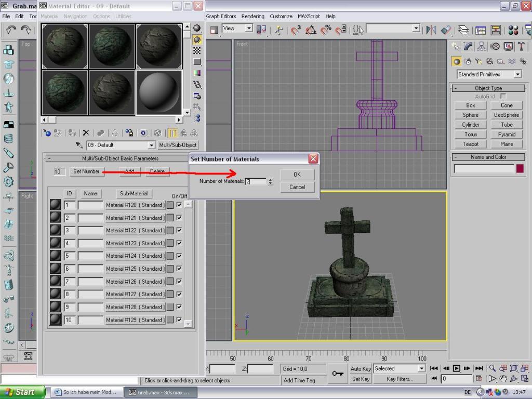Image resolution: width=532 pixels, height=399 pixels.
Task: Click the Set Number button
Action: pyautogui.click(x=87, y=171)
